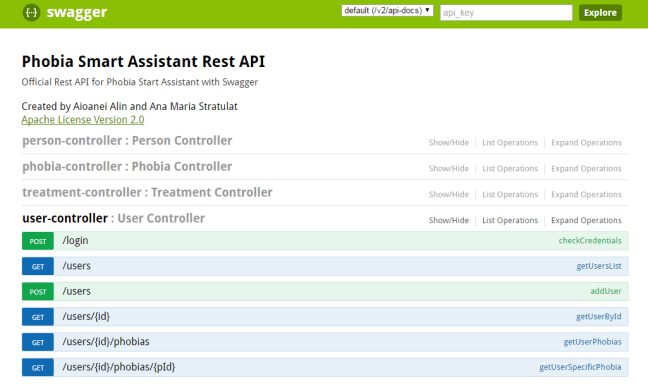Click the Phobia Smart Assistant Rest API title
Screen dimensions: 648x385
point(143,62)
